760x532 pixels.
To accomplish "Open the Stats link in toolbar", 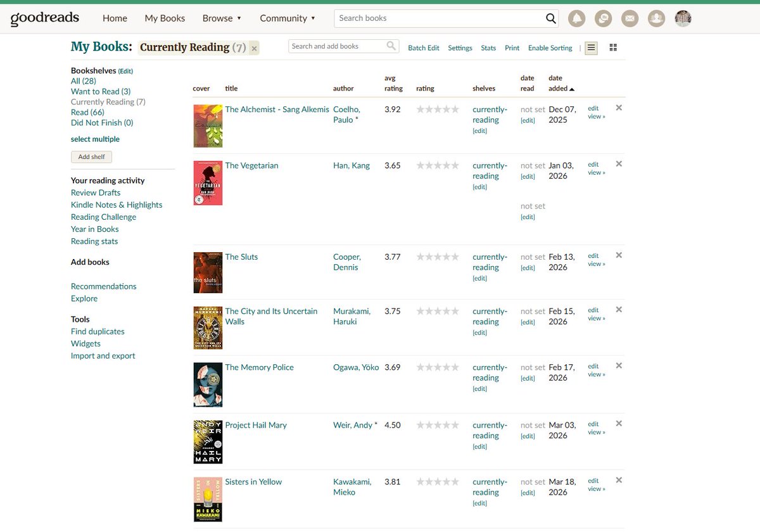I will 488,47.
